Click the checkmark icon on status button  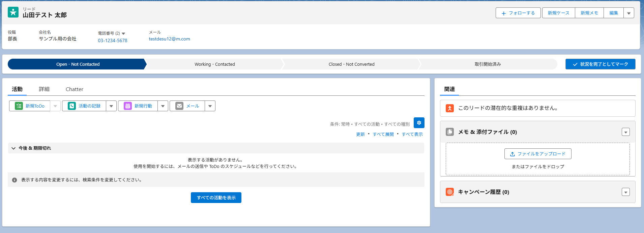point(575,64)
